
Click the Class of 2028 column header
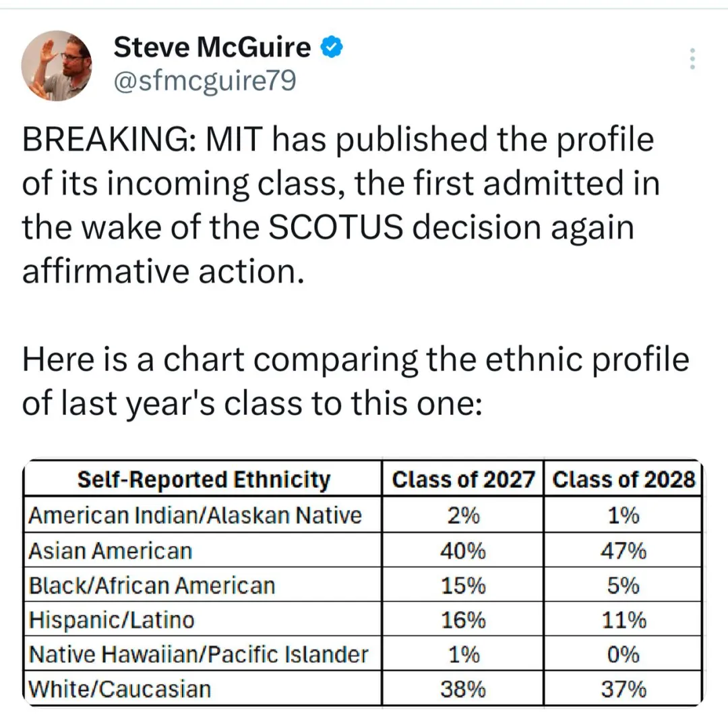tap(624, 479)
